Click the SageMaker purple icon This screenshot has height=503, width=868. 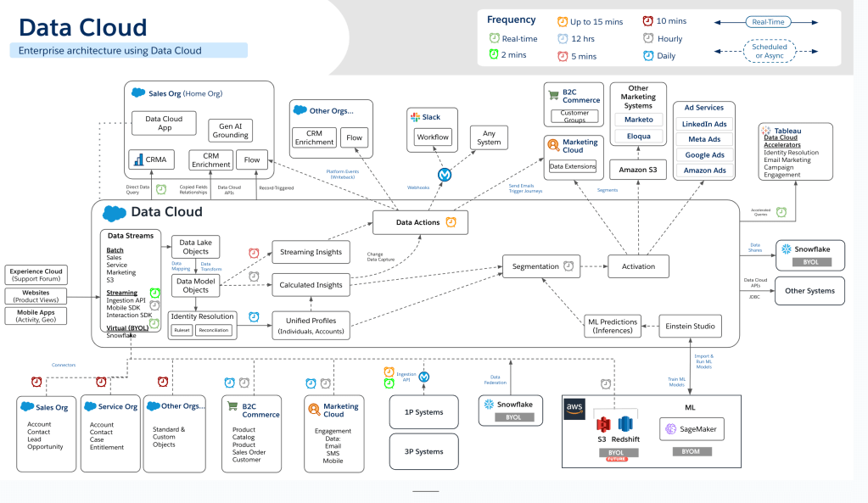670,429
